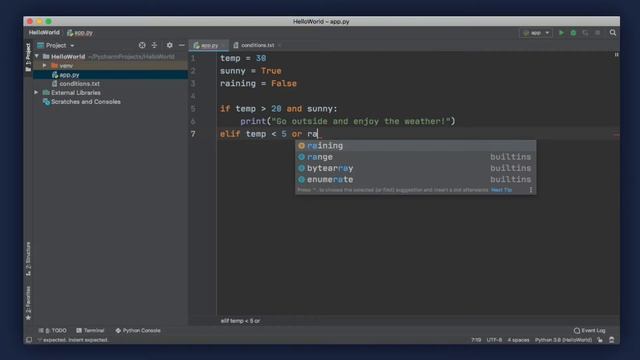Start debugging with the bug icon

click(573, 33)
